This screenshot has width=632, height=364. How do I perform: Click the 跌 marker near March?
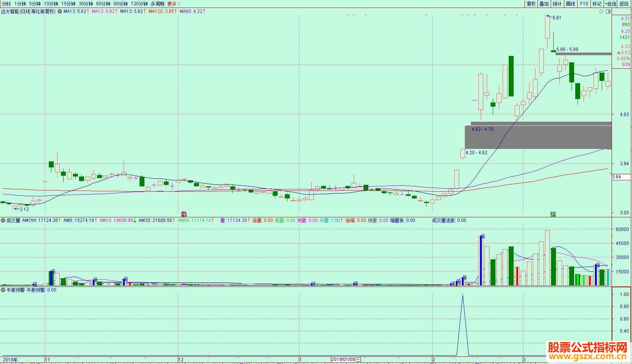[x=553, y=214]
